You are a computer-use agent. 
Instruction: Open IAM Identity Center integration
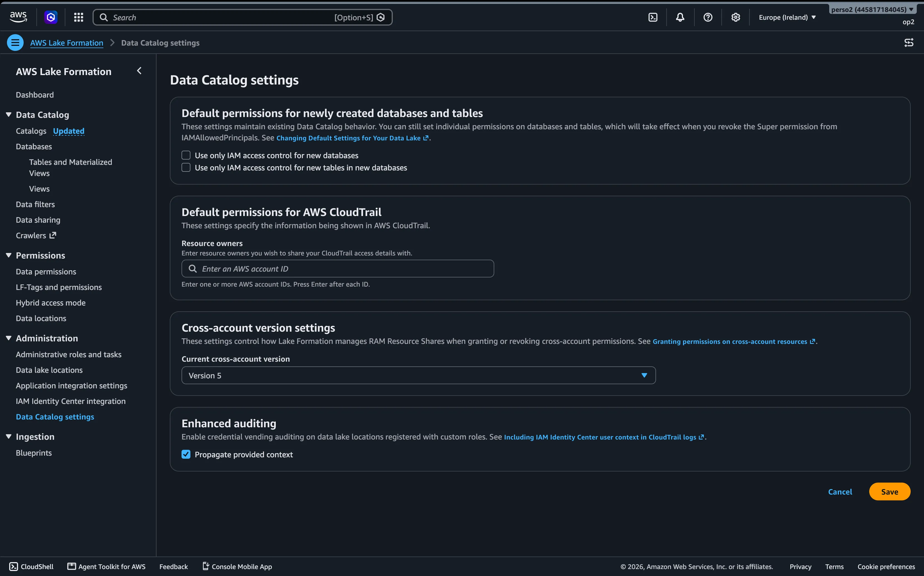71,401
